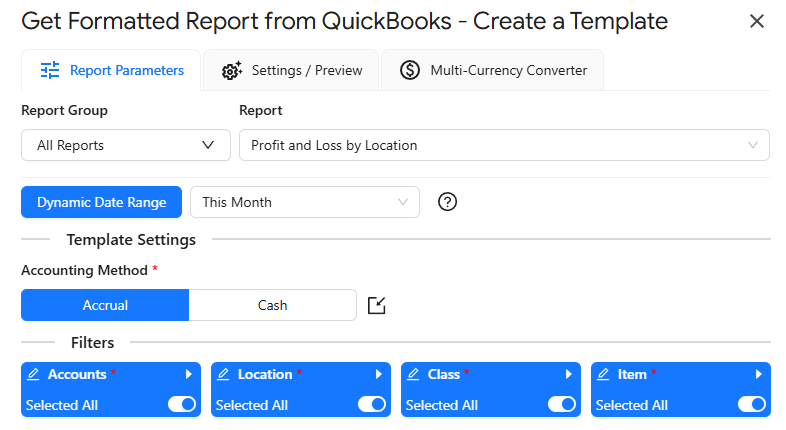Click the Location filter label
786x430 pixels.
[x=265, y=374]
